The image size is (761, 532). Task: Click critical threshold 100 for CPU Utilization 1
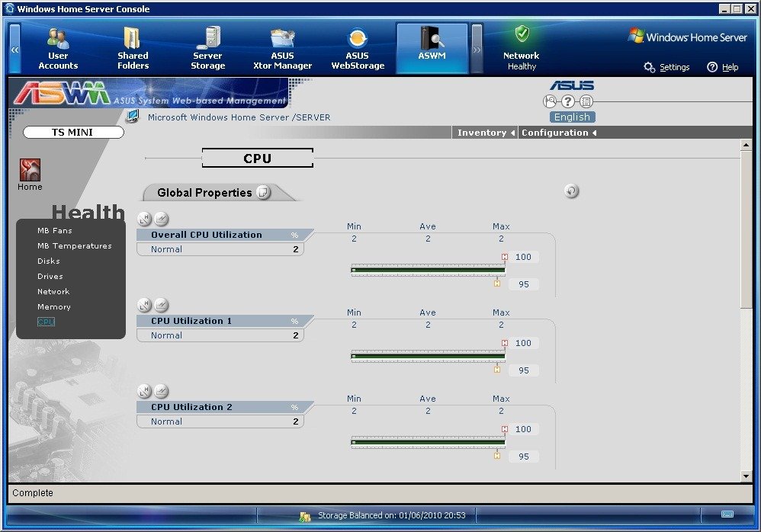click(524, 343)
